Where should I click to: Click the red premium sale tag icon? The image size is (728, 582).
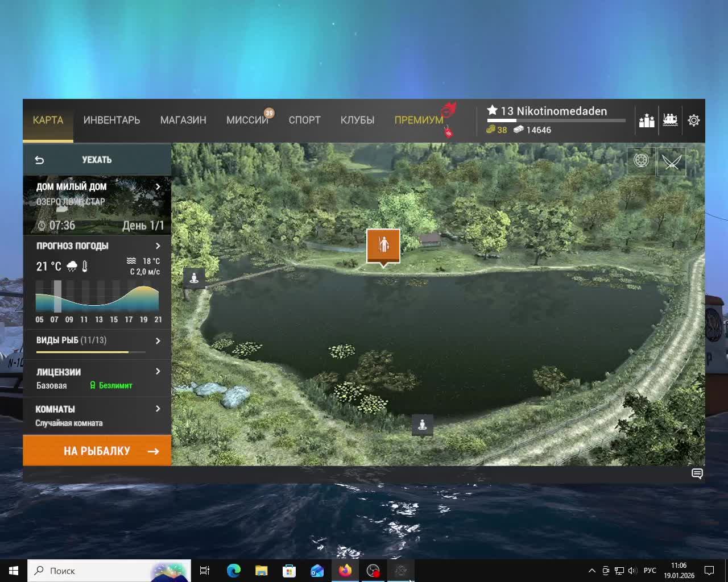click(448, 132)
